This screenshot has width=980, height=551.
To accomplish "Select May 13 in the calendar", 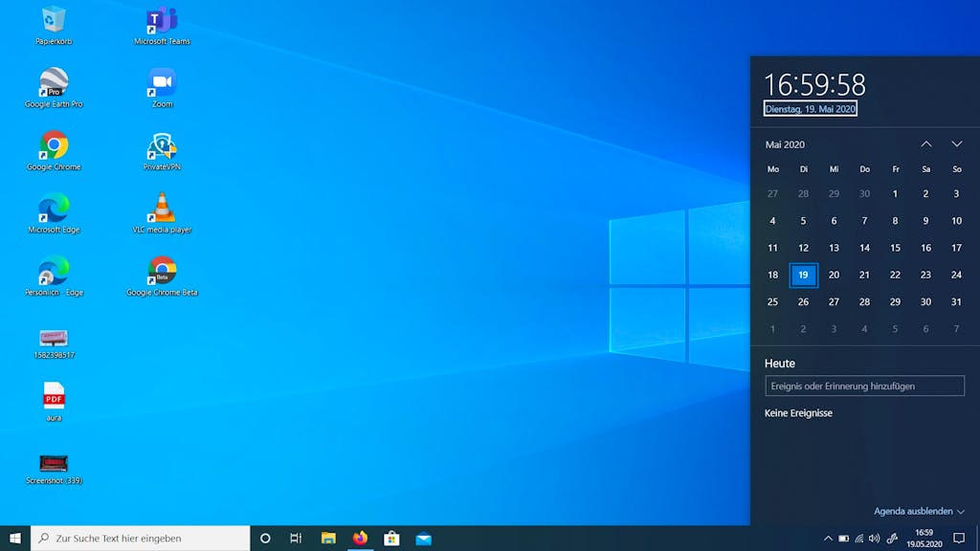I will pos(834,248).
